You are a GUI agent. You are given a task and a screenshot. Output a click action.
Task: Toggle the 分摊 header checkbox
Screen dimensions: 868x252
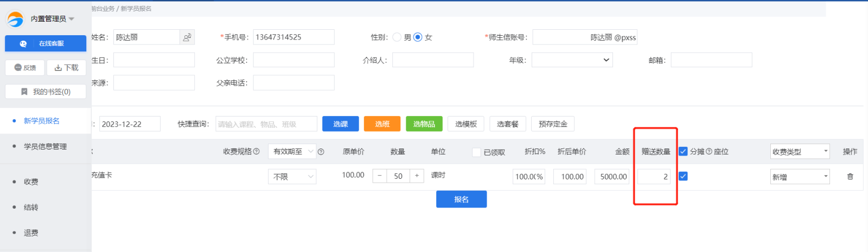click(684, 152)
